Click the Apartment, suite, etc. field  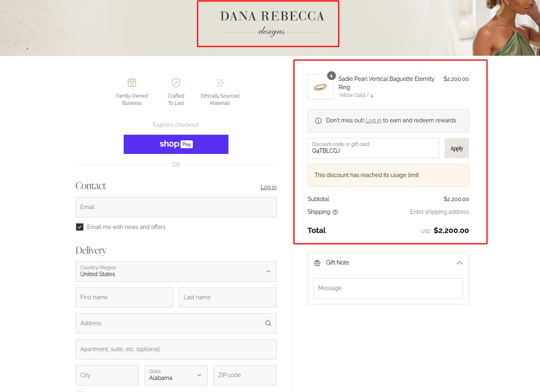coord(176,349)
